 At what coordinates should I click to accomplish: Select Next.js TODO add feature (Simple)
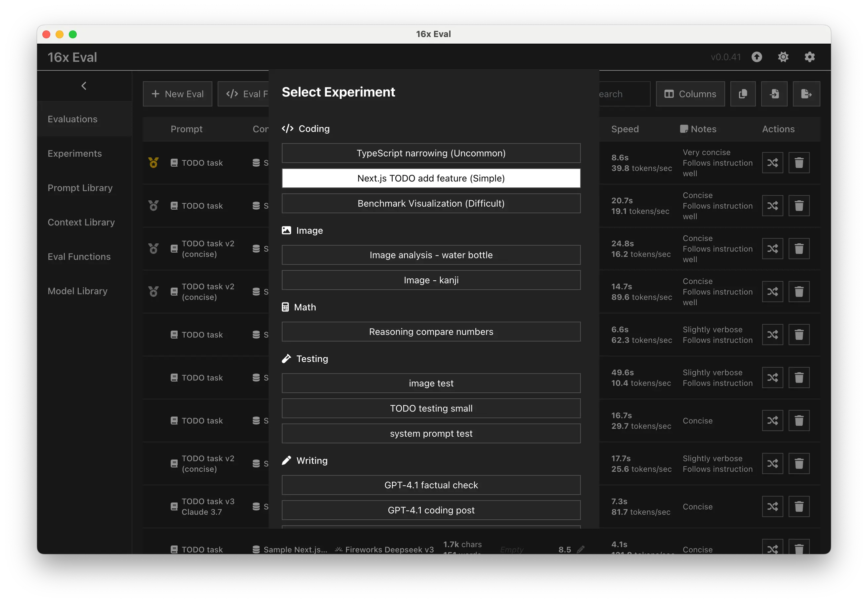[431, 178]
